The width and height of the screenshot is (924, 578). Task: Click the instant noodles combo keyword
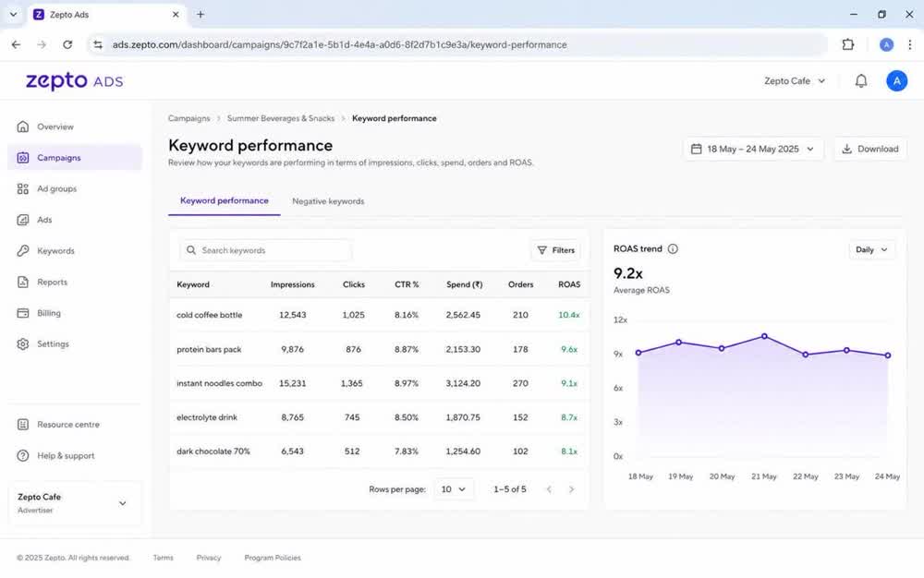coord(219,383)
